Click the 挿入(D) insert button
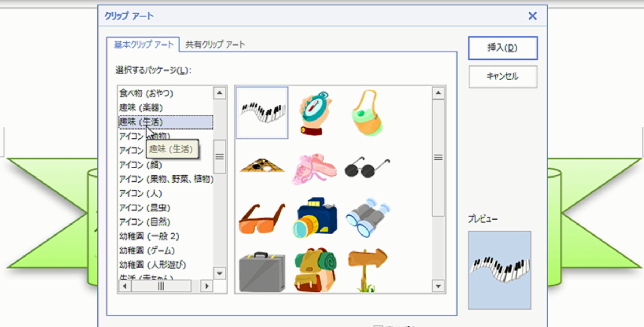This screenshot has width=644, height=327. [502, 48]
